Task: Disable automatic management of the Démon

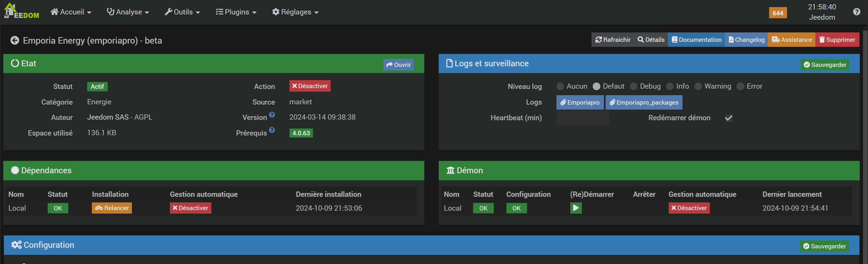Action: pos(689,208)
